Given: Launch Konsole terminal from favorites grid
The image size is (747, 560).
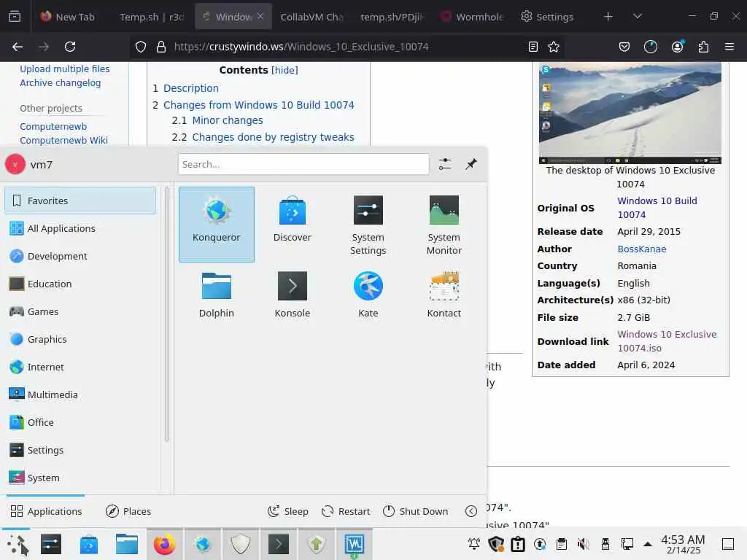Looking at the screenshot, I should tap(292, 295).
